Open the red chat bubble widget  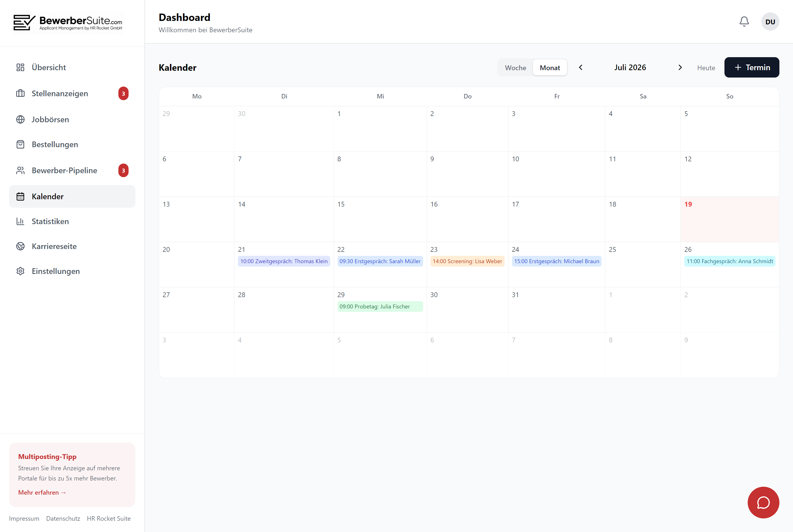point(764,503)
